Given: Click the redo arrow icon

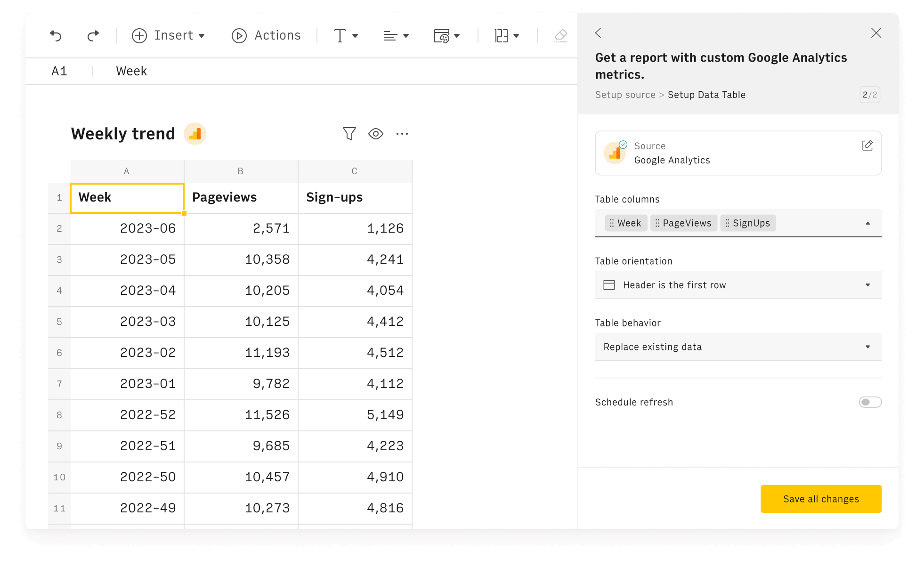Looking at the screenshot, I should (x=92, y=36).
